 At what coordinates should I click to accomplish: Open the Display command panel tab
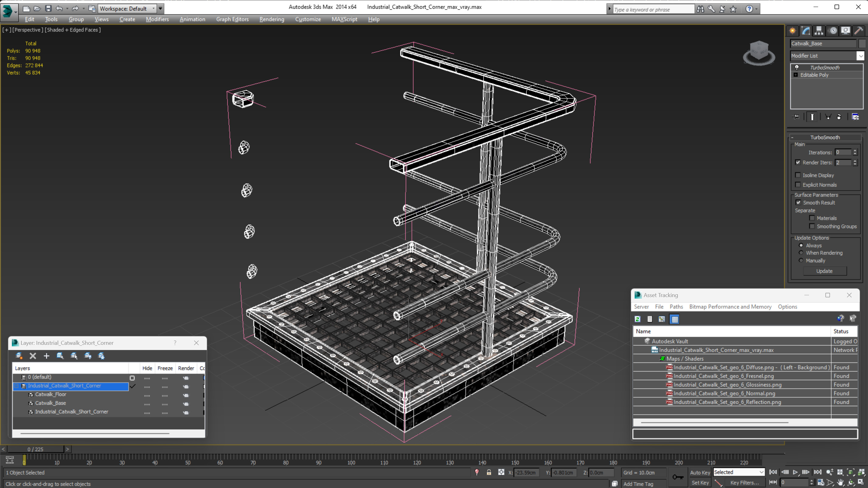coord(845,31)
